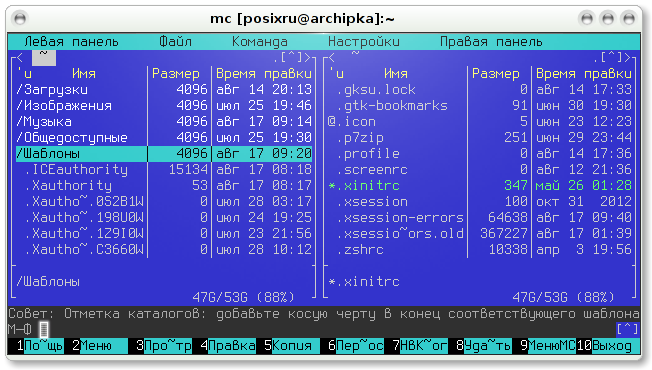Image resolution: width=652 pixels, height=370 pixels.
Task: Click right panel sort order 'u indicator
Action: pos(336,74)
